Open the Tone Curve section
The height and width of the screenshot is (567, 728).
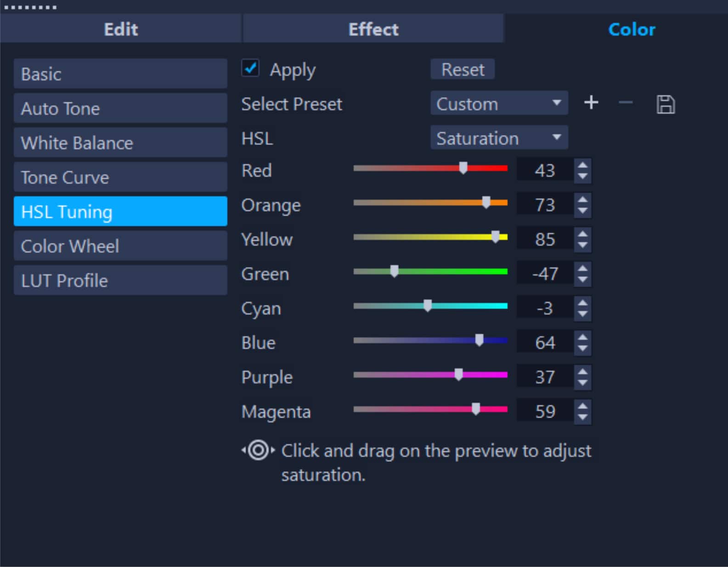pos(120,177)
